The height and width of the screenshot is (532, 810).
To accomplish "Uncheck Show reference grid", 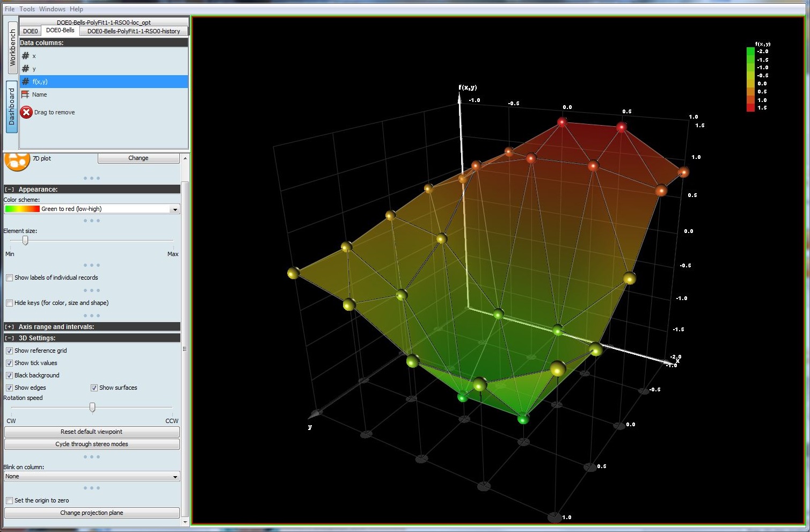I will 10,351.
